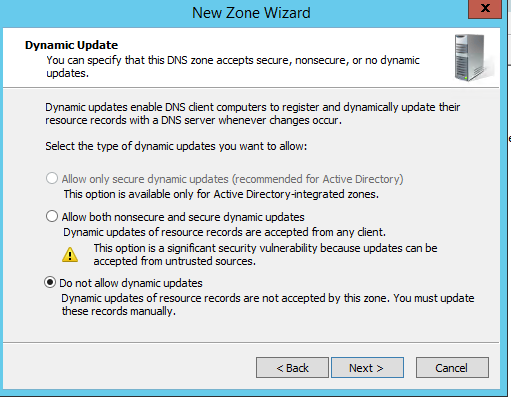
Task: Click the 'New Zone Wizard' title bar text
Action: point(251,13)
